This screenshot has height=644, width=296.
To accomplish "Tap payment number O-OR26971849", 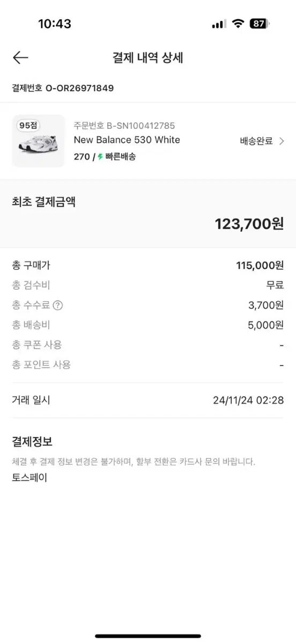I will [63, 87].
